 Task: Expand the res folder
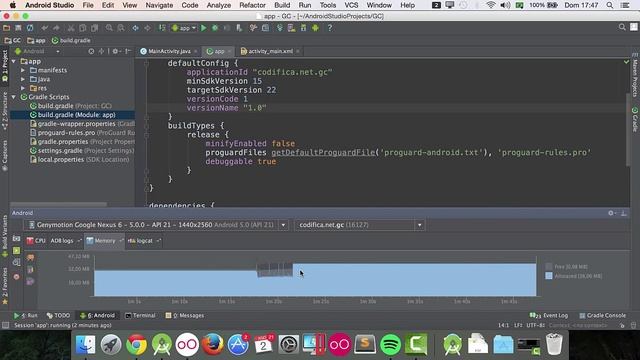(23, 88)
